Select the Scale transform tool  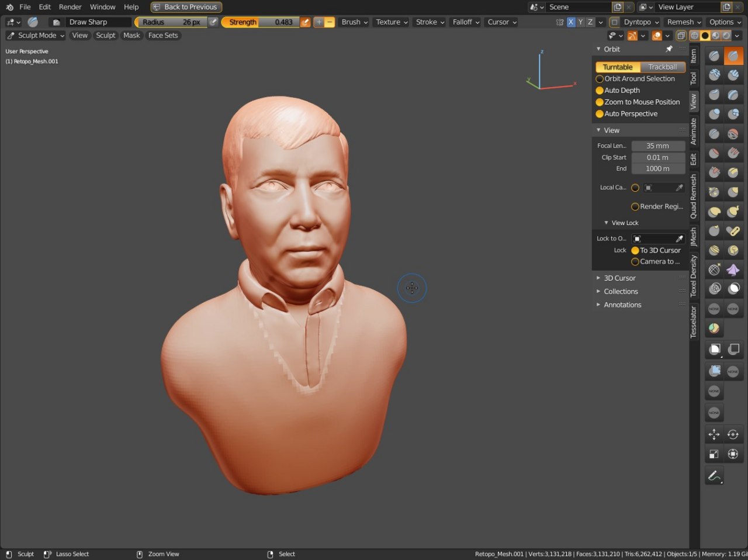coord(714,454)
